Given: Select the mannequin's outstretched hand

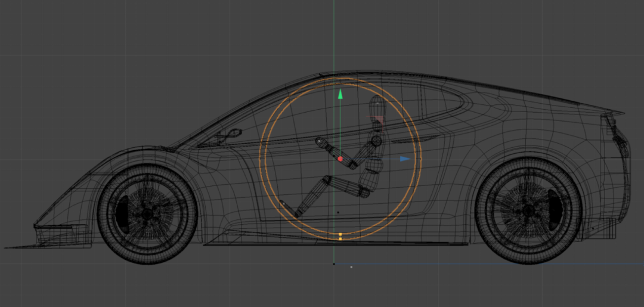Looking at the screenshot, I should pos(321,143).
